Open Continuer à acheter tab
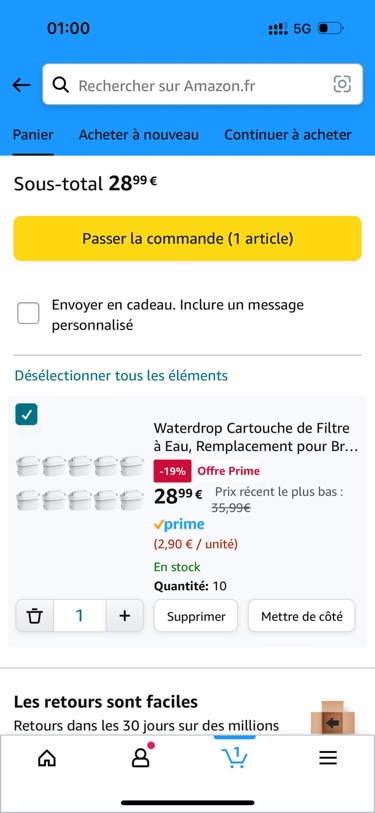This screenshot has width=375, height=813. point(288,135)
